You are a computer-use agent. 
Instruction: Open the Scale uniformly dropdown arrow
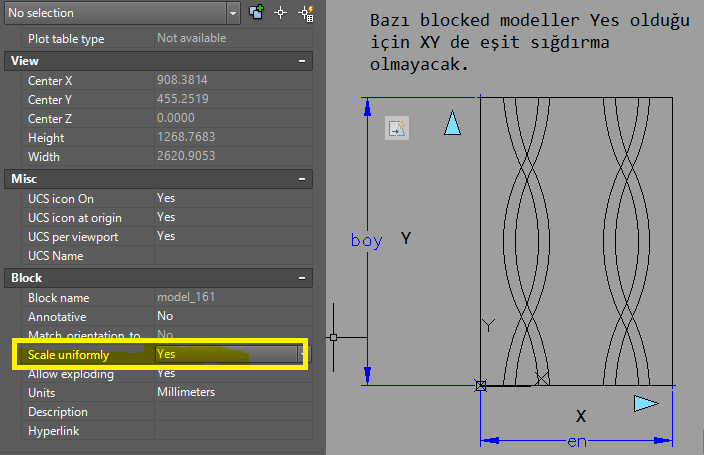[303, 354]
